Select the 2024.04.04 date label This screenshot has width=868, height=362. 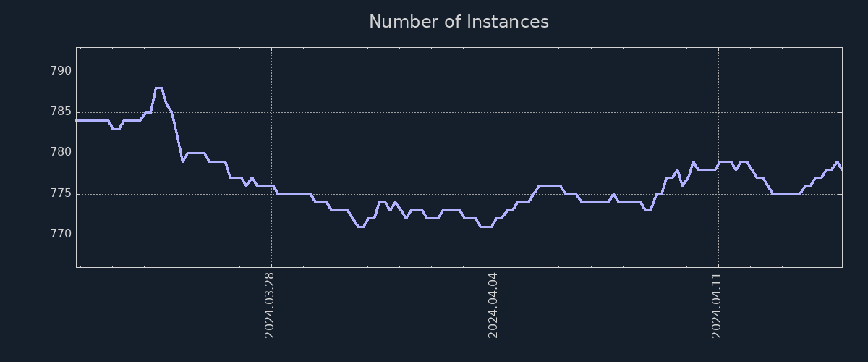(x=493, y=305)
